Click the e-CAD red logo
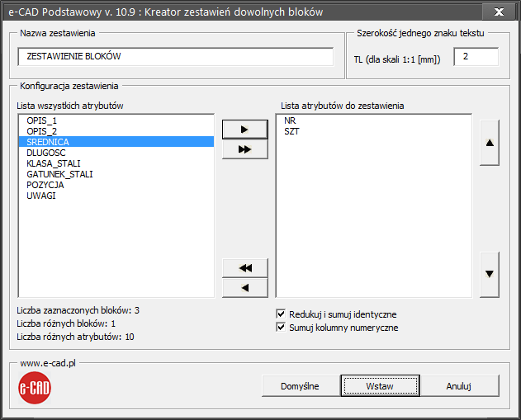The image size is (521, 420). 35,388
